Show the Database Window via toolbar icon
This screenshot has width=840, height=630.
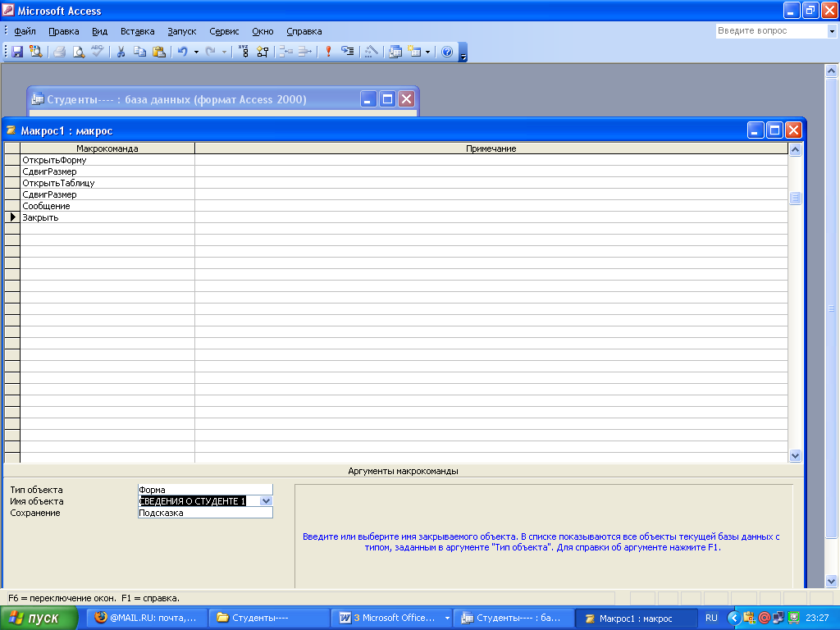pyautogui.click(x=395, y=52)
